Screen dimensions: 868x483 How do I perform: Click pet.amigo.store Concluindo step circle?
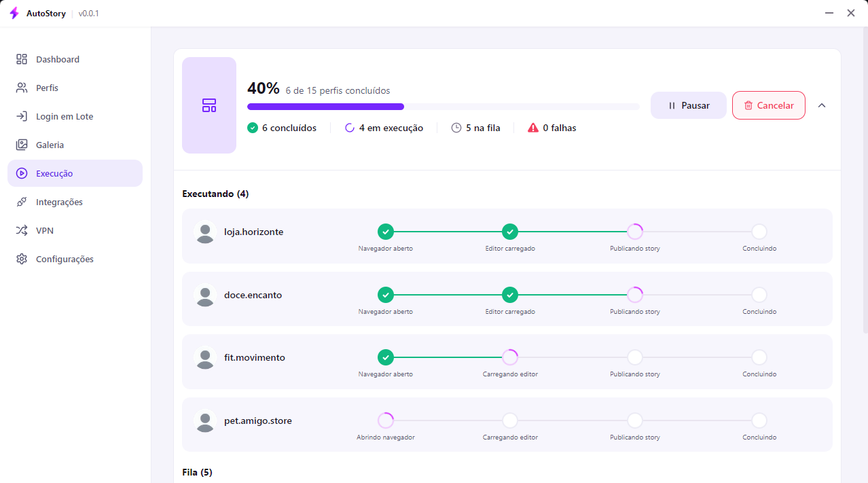[759, 421]
